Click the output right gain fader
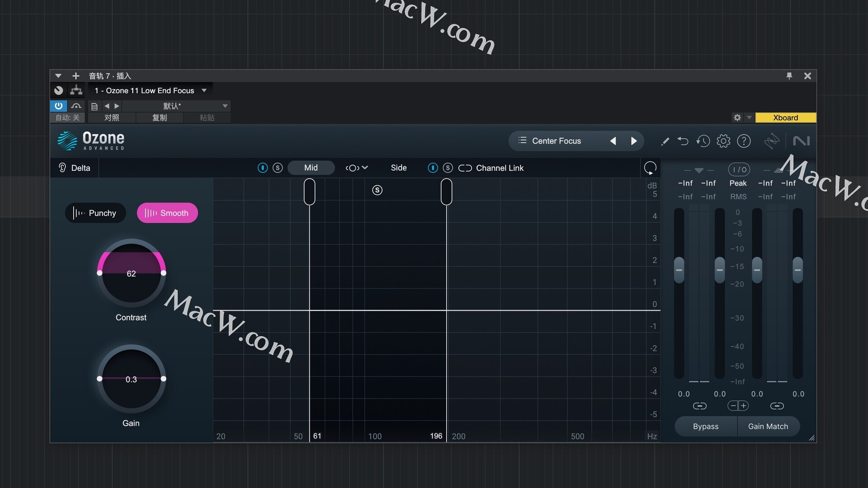This screenshot has width=868, height=488. point(798,270)
